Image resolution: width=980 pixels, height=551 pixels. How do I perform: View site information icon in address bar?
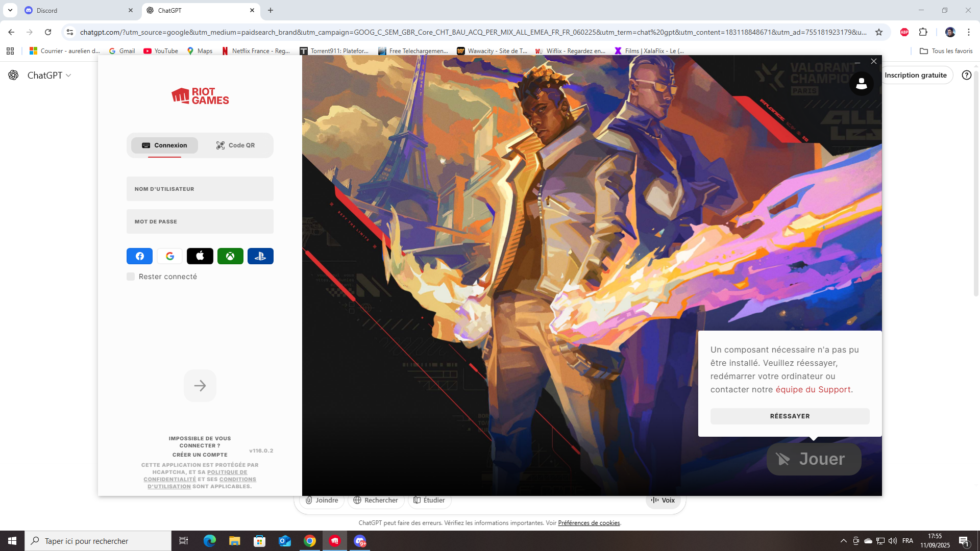[70, 32]
